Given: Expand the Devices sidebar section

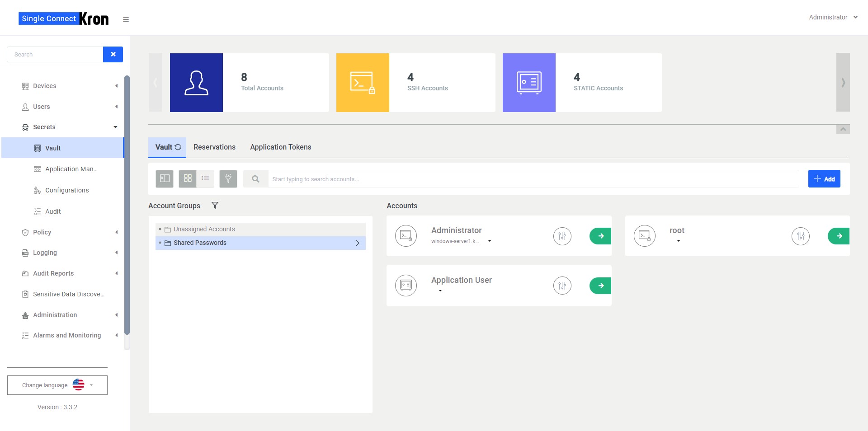Looking at the screenshot, I should [x=45, y=86].
